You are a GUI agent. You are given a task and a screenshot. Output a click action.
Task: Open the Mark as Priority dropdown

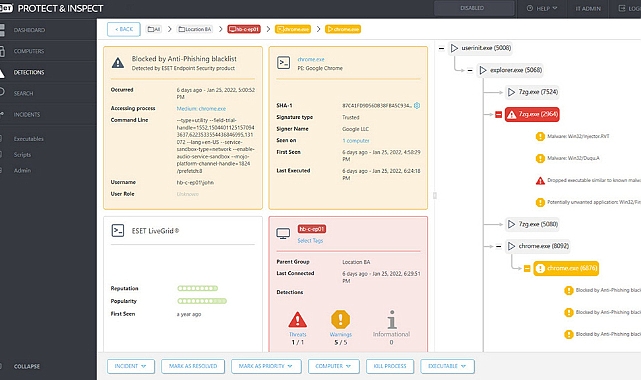point(266,366)
